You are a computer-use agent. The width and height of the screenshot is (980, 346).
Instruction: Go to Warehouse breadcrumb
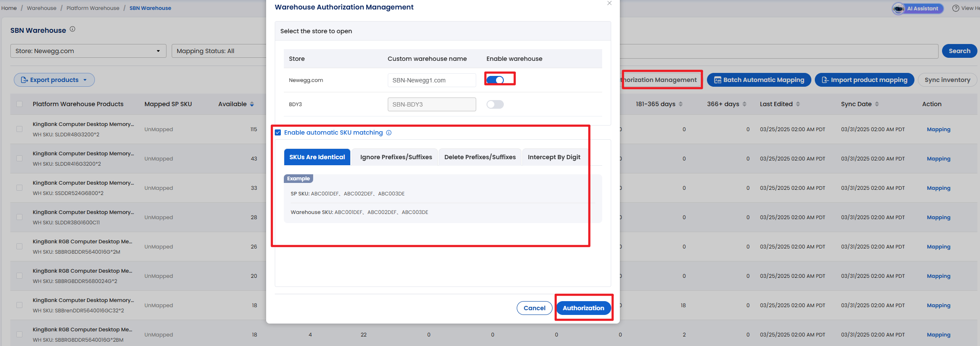click(41, 8)
